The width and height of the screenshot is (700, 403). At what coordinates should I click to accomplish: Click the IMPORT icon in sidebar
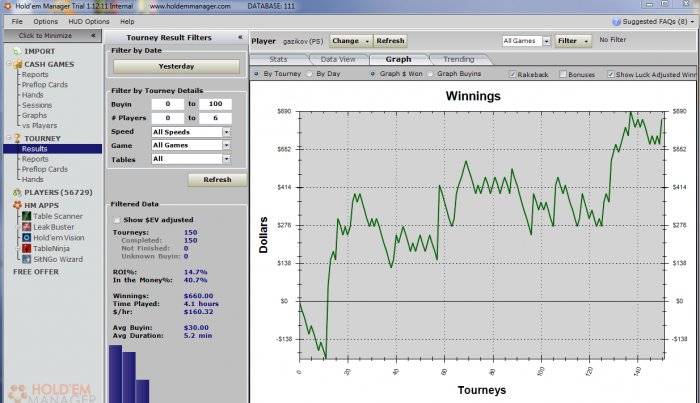17,51
